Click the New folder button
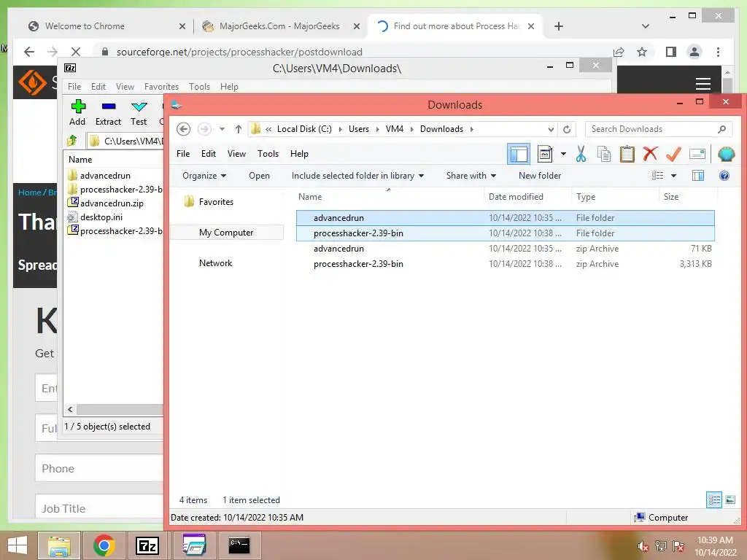Viewport: 747px width, 560px height. [540, 176]
